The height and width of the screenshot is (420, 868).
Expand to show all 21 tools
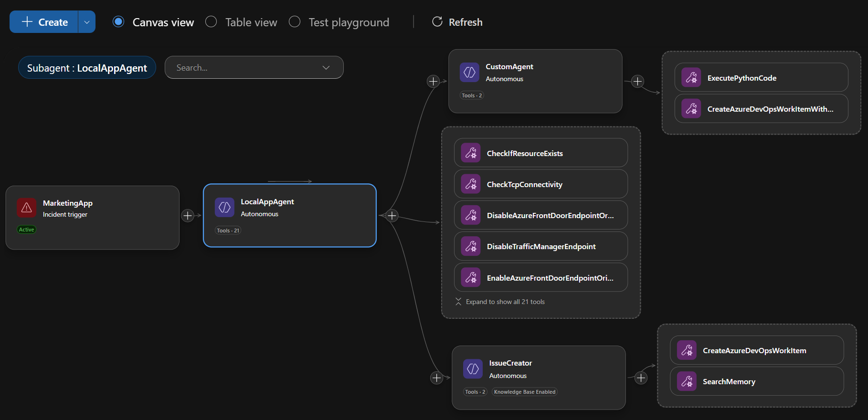tap(505, 302)
